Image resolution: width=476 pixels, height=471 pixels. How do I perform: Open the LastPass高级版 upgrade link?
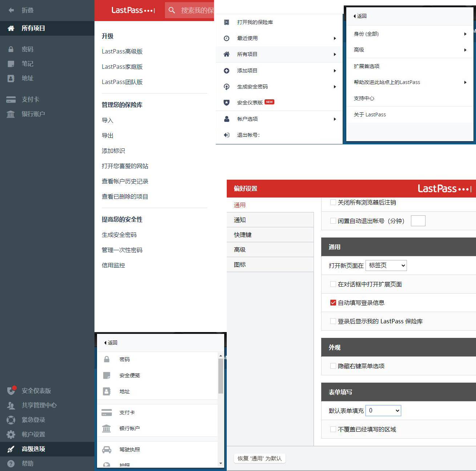pyautogui.click(x=122, y=51)
